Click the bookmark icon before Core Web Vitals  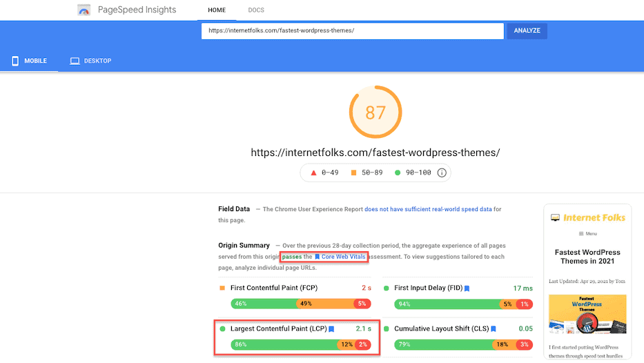point(317,257)
